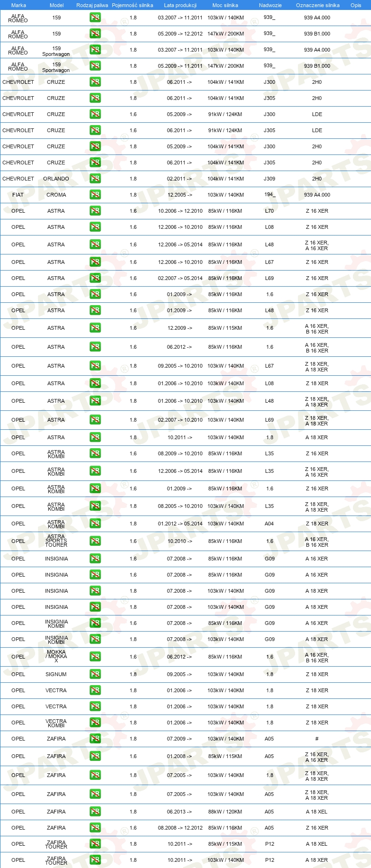Click production years 08.2008 -> 12.2012
This screenshot has height=868, width=371.
coord(180,828)
